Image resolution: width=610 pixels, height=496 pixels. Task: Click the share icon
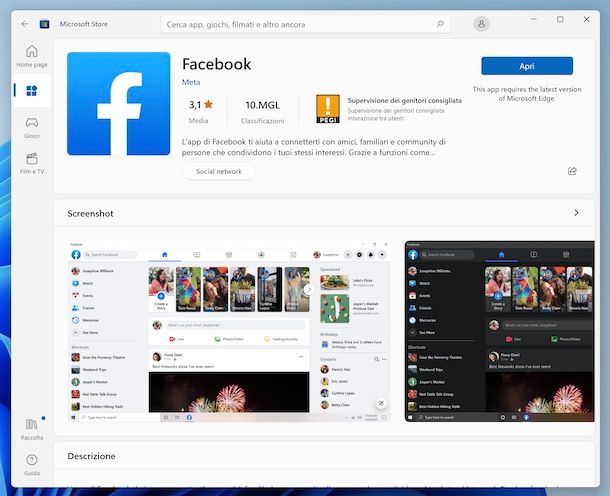572,171
